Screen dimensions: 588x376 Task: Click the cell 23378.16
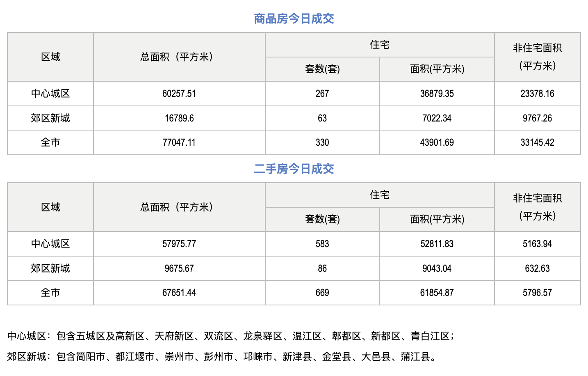coord(538,94)
